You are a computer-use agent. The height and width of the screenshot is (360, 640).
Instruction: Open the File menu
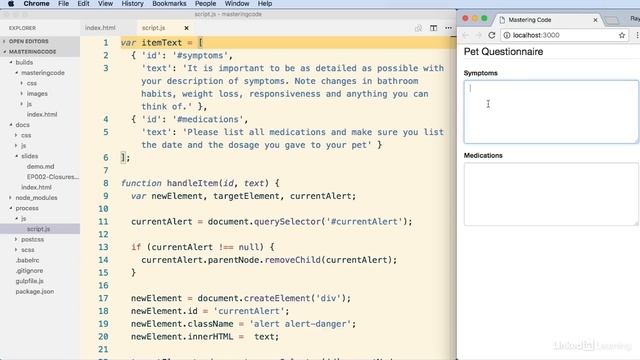coord(63,4)
